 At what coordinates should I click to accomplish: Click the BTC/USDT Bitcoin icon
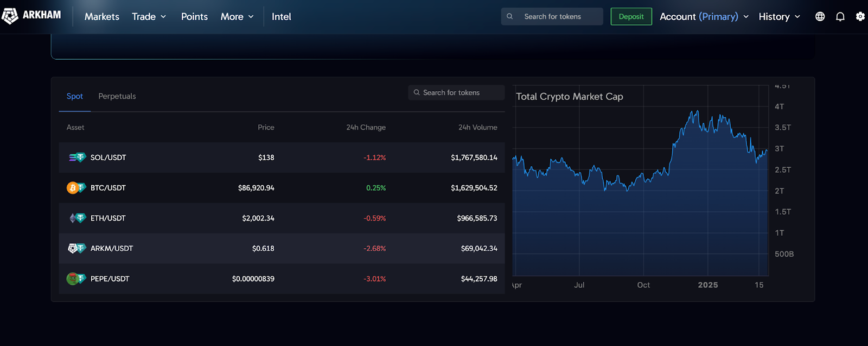coord(73,188)
